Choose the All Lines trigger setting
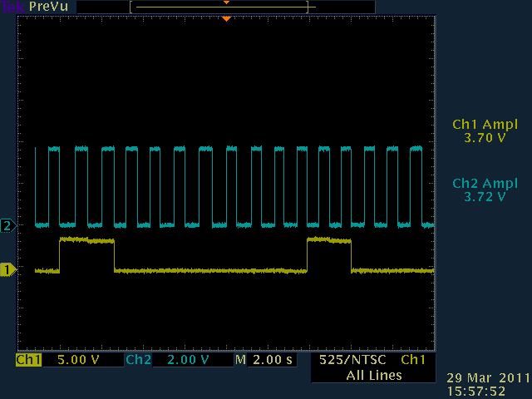The height and width of the screenshot is (399, 532). (x=374, y=375)
